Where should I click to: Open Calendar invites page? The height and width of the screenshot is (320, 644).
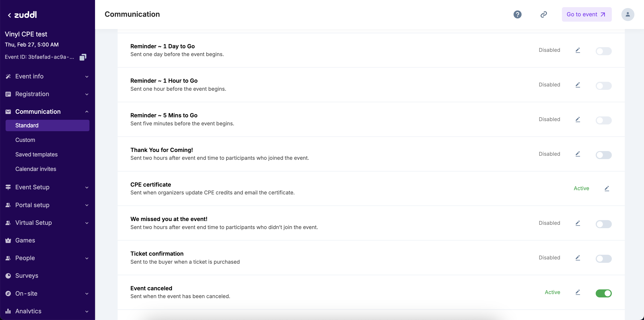tap(36, 169)
